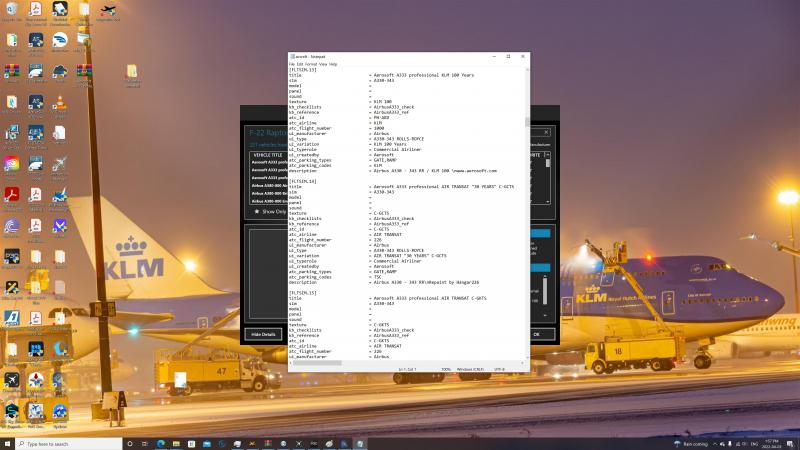Open File Explorer from the taskbar
This screenshot has height=450, width=800.
coord(176,444)
